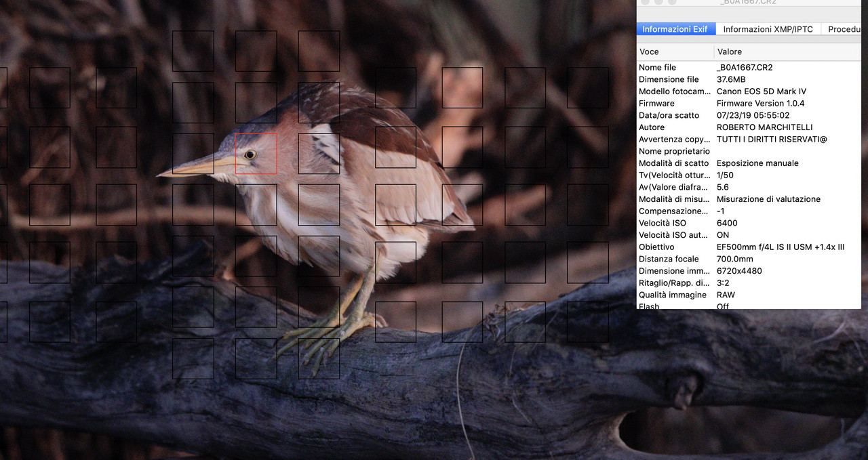Select the ON value for auto ISO
This screenshot has height=460, width=868.
723,235
